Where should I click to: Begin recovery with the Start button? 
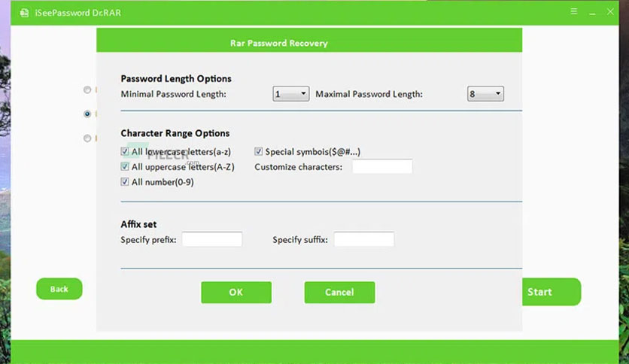[552, 292]
